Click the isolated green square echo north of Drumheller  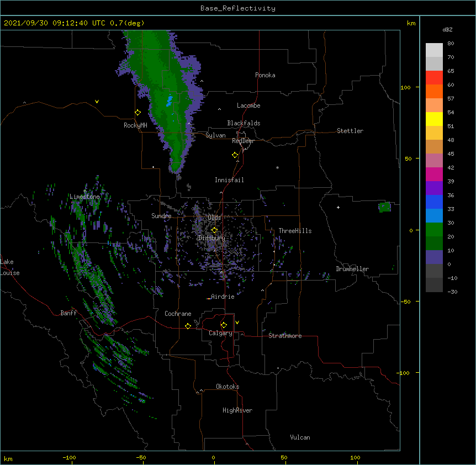pos(385,207)
